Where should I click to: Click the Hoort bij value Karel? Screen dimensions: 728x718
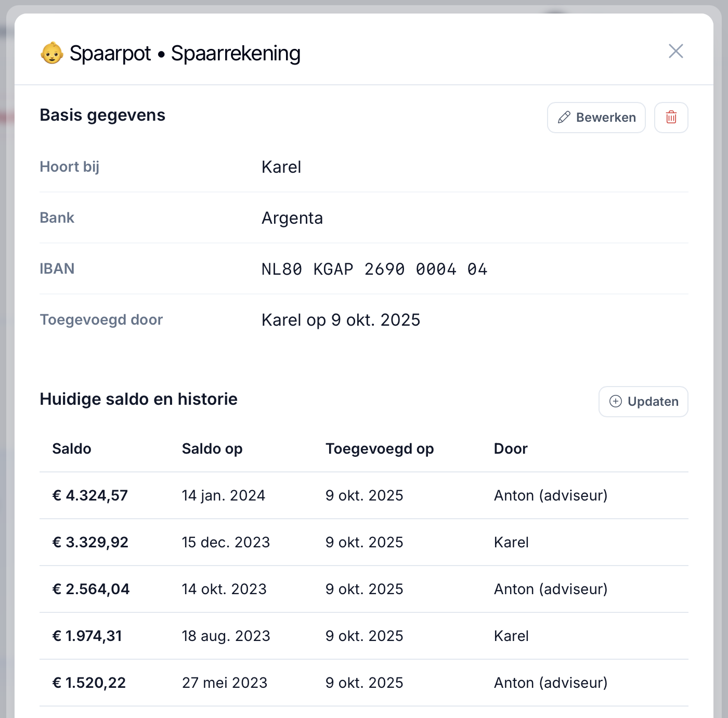point(281,167)
